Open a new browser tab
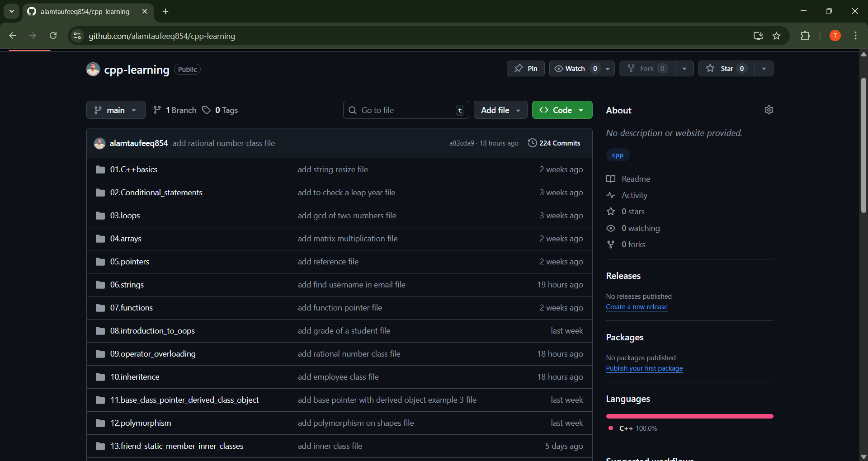 click(x=165, y=12)
